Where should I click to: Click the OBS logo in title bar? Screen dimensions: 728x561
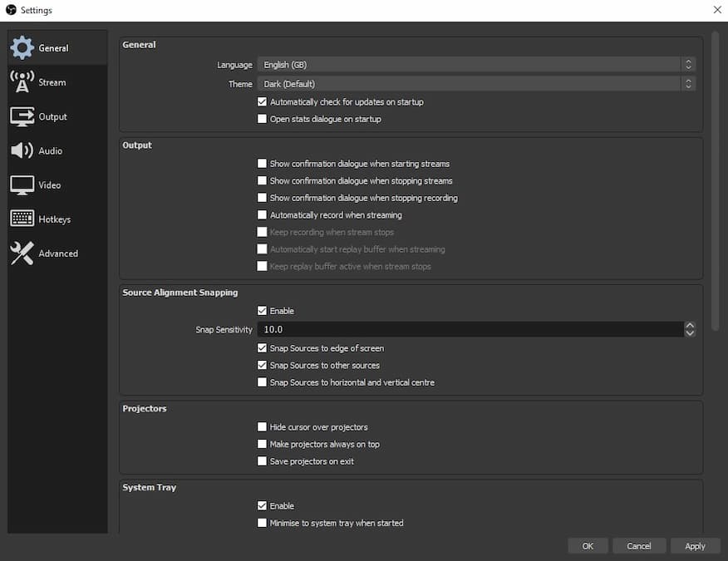11,10
